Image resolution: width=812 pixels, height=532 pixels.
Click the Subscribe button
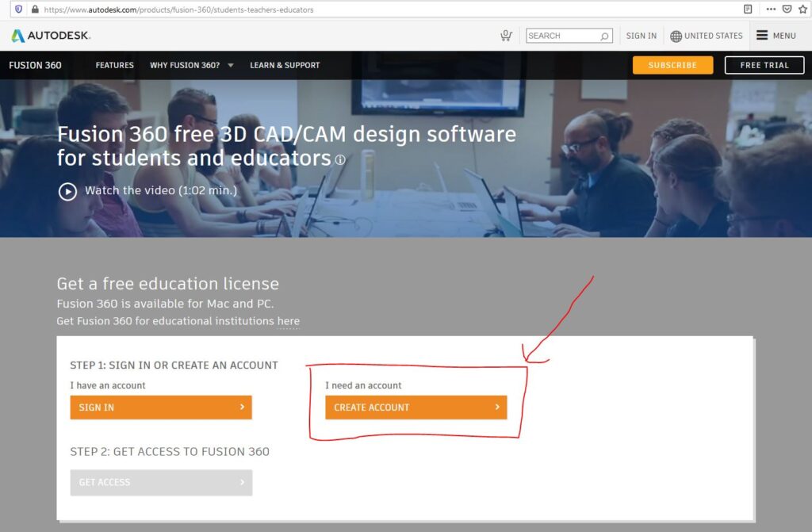(672, 65)
